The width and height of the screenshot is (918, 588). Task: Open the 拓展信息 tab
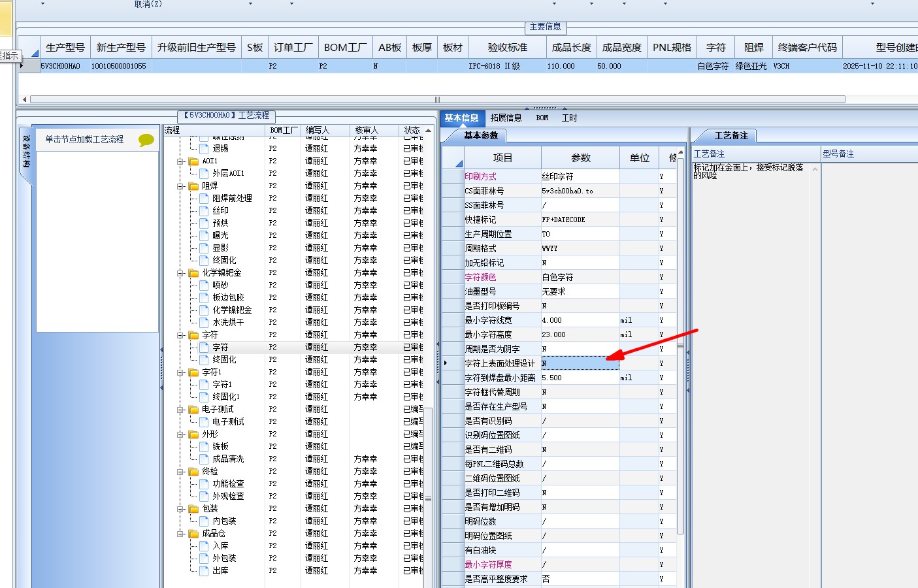point(506,118)
